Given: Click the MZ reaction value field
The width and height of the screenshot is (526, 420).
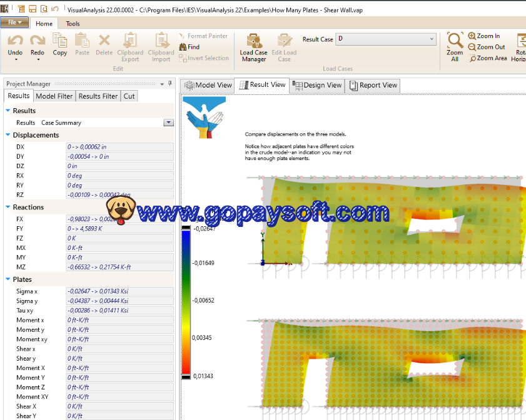Looking at the screenshot, I should [x=119, y=267].
